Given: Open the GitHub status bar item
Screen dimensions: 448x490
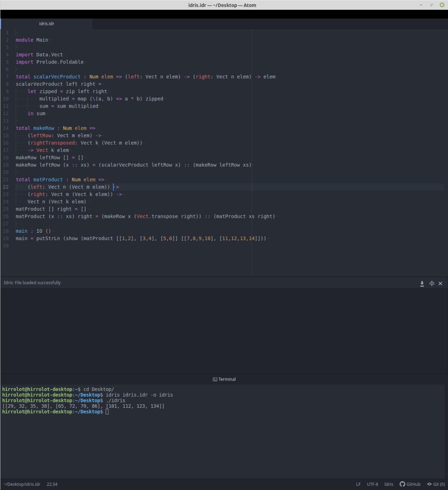Looking at the screenshot, I should tap(410, 484).
